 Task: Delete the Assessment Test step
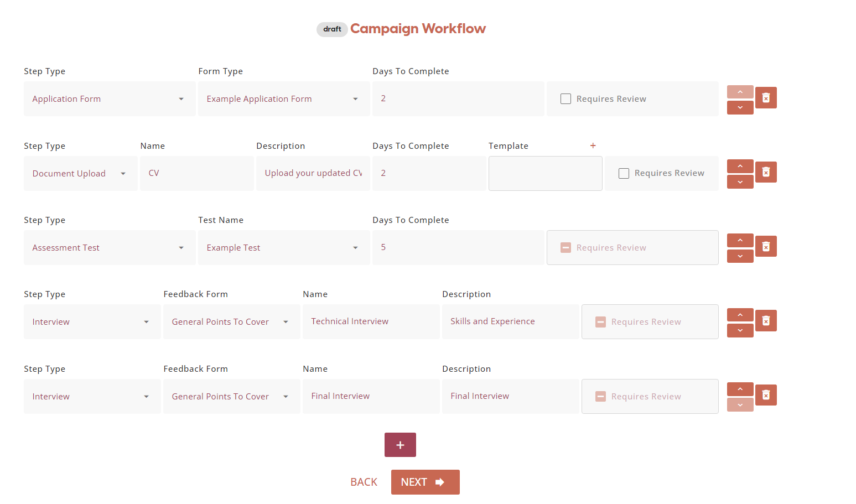click(x=766, y=247)
